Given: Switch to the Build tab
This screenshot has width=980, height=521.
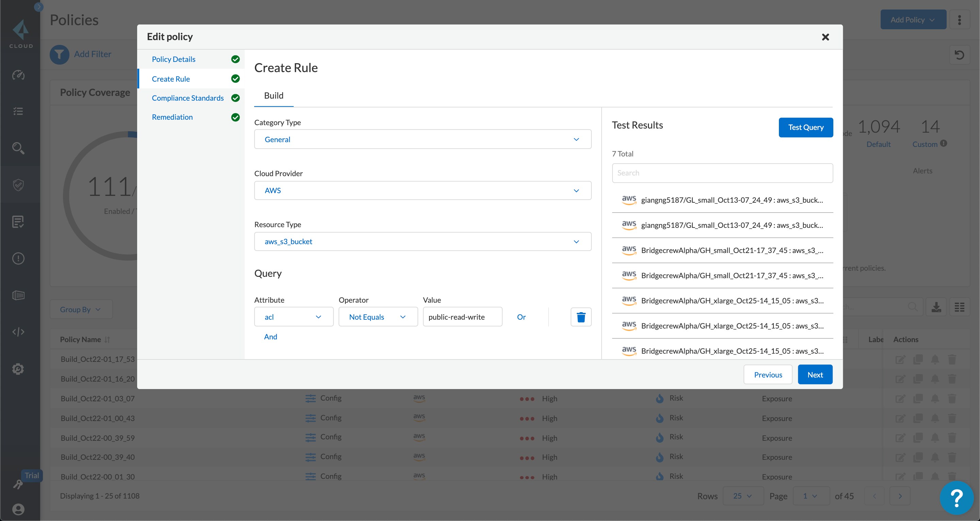Looking at the screenshot, I should coord(273,96).
